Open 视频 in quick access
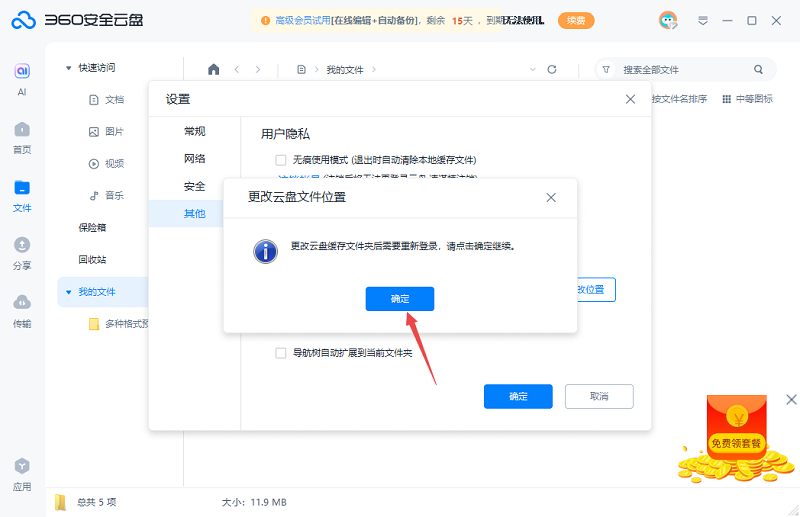This screenshot has width=800, height=517. click(x=106, y=163)
